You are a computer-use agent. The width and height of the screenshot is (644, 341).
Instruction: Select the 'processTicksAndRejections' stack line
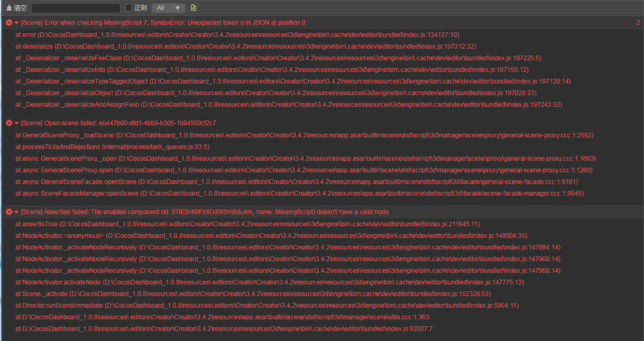click(x=112, y=147)
